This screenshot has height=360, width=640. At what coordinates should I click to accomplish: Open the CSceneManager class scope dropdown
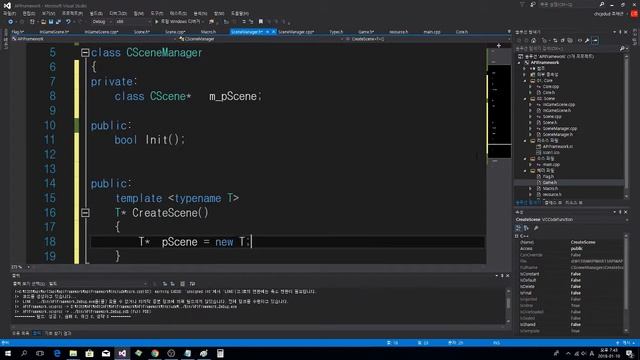pyautogui.click(x=260, y=39)
